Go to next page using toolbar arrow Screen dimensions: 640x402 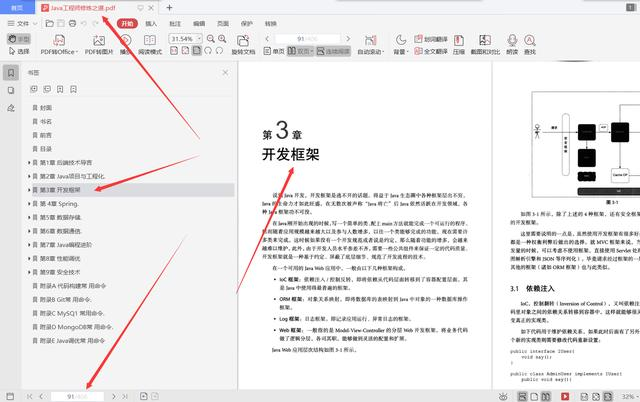coord(348,39)
